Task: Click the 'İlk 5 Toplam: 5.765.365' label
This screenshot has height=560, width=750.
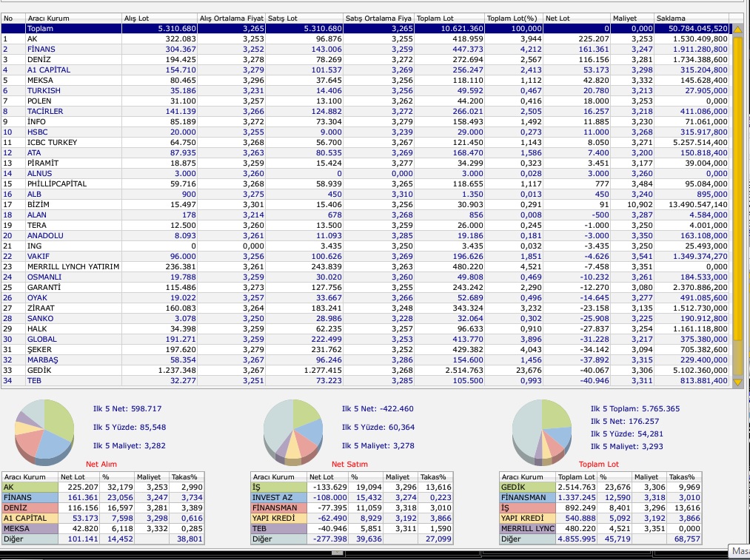Action: (635, 409)
